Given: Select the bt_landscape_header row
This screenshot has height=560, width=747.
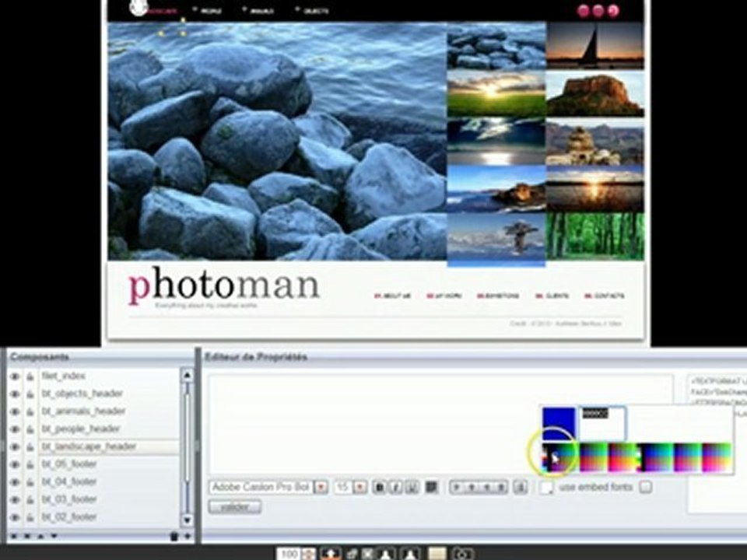Looking at the screenshot, I should 109,446.
